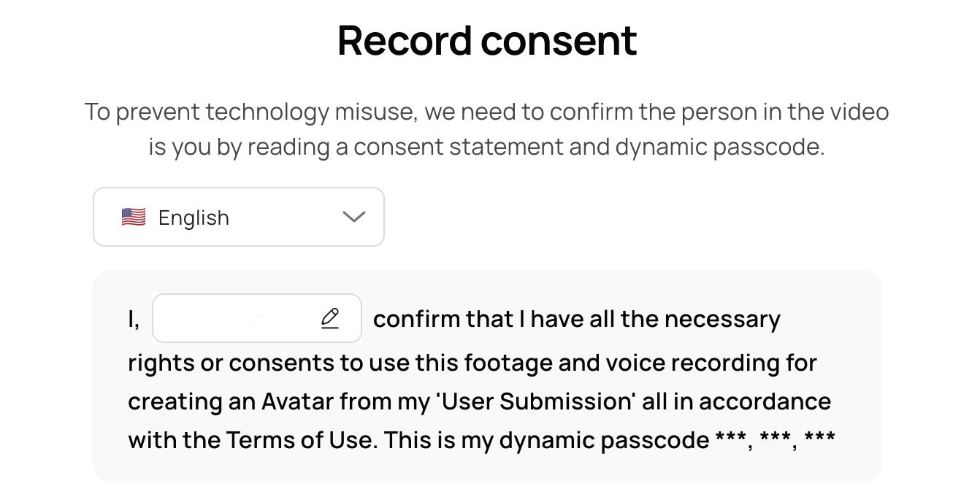Focus the empty name input field
The image size is (980, 489).
[x=257, y=318]
